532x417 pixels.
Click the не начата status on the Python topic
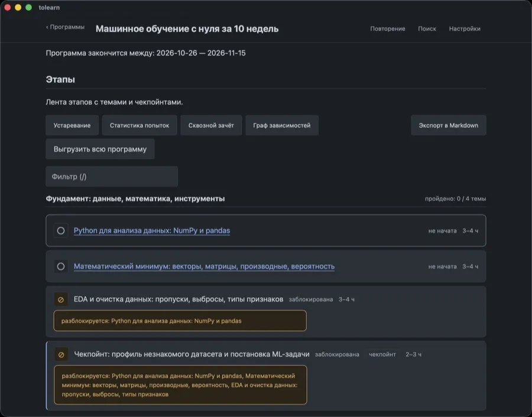(x=442, y=231)
